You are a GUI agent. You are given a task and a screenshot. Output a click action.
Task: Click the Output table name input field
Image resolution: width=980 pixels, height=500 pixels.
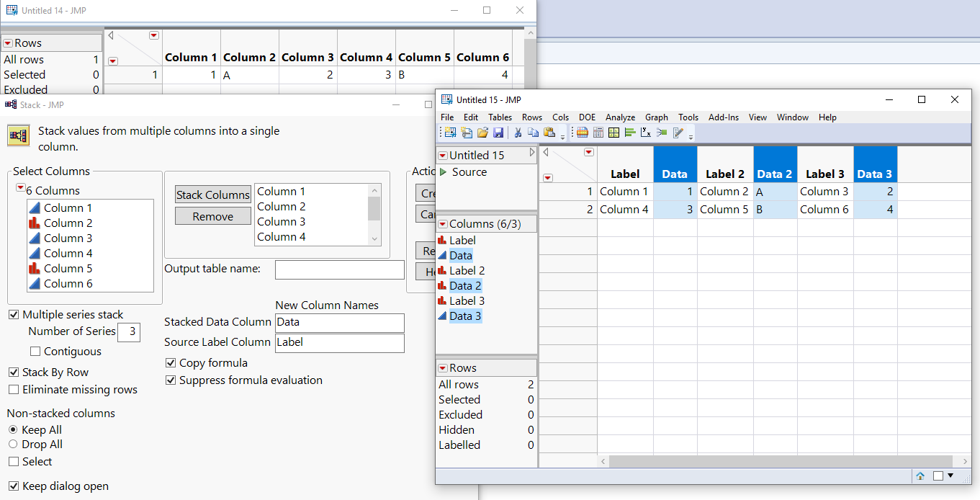click(339, 269)
